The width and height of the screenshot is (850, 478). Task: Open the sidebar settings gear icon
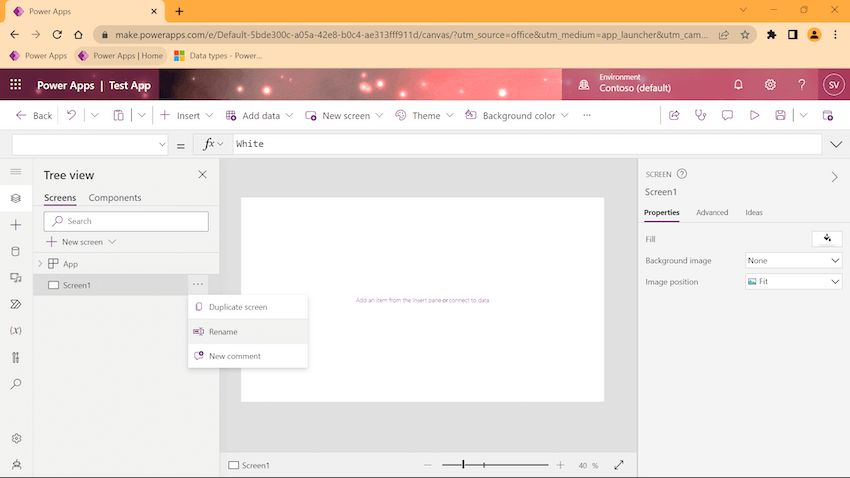click(x=16, y=438)
